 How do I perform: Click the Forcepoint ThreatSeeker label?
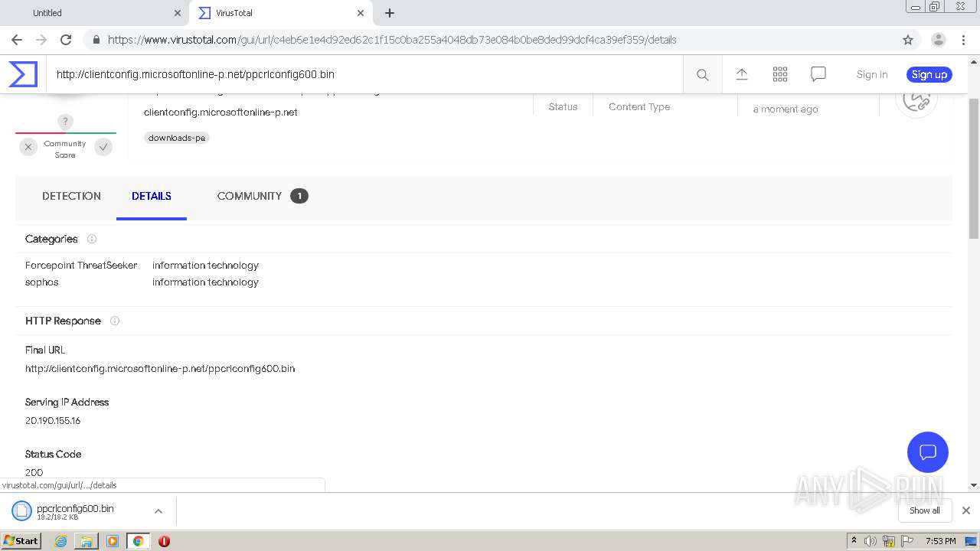pos(81,265)
